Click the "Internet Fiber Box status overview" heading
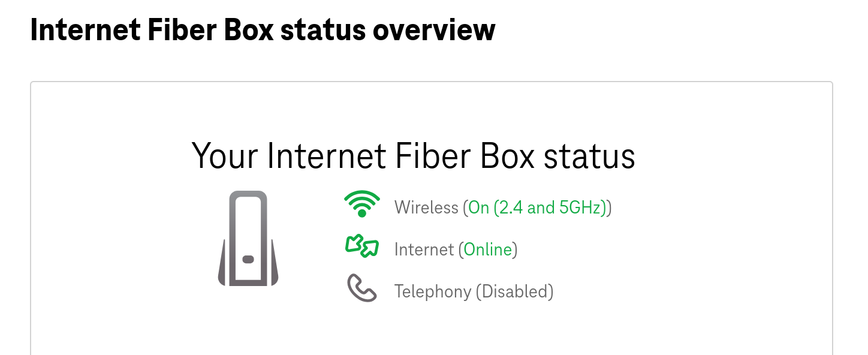The width and height of the screenshot is (868, 355). 263,29
